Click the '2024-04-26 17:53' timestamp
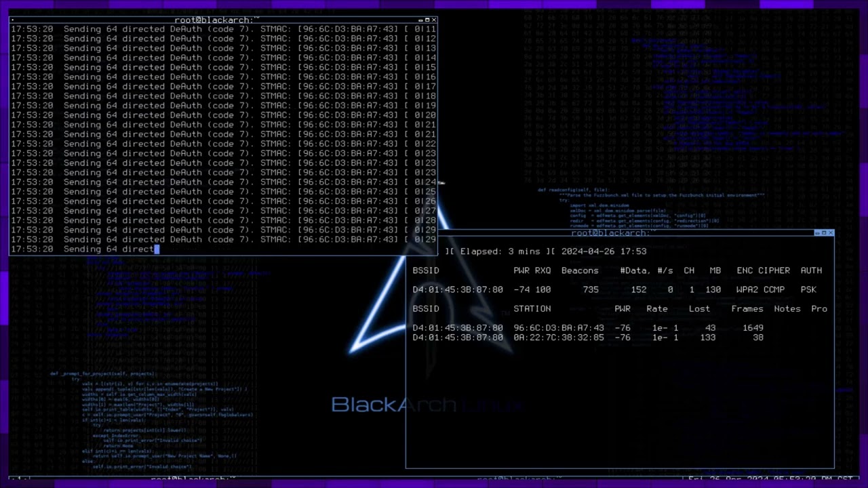 604,251
